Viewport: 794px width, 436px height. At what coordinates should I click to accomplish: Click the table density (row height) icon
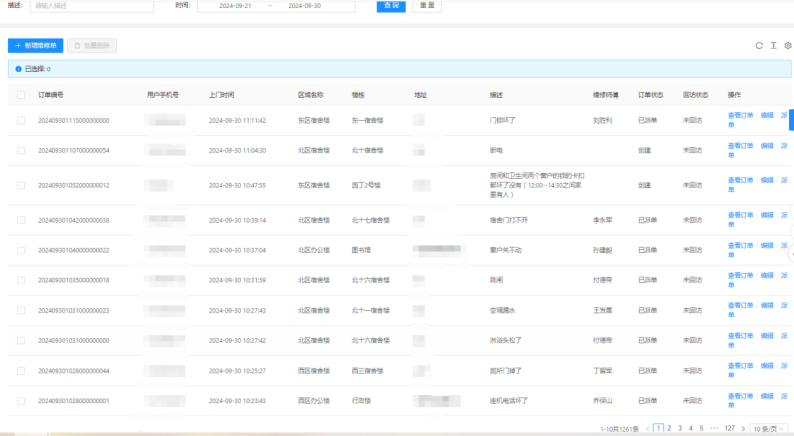[x=773, y=46]
